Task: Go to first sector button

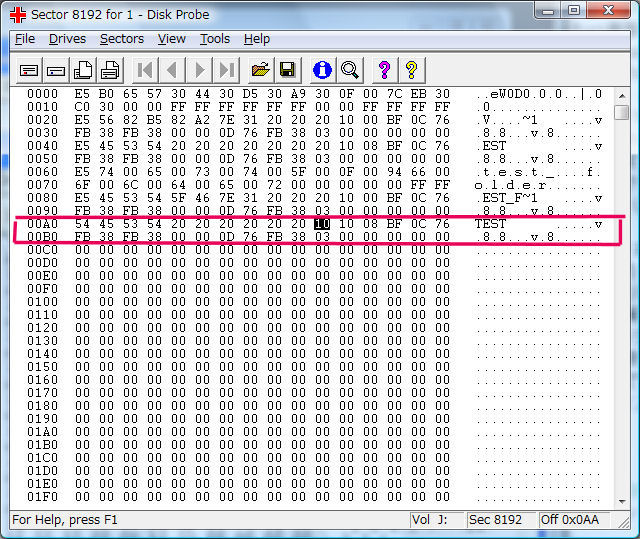Action: click(145, 70)
